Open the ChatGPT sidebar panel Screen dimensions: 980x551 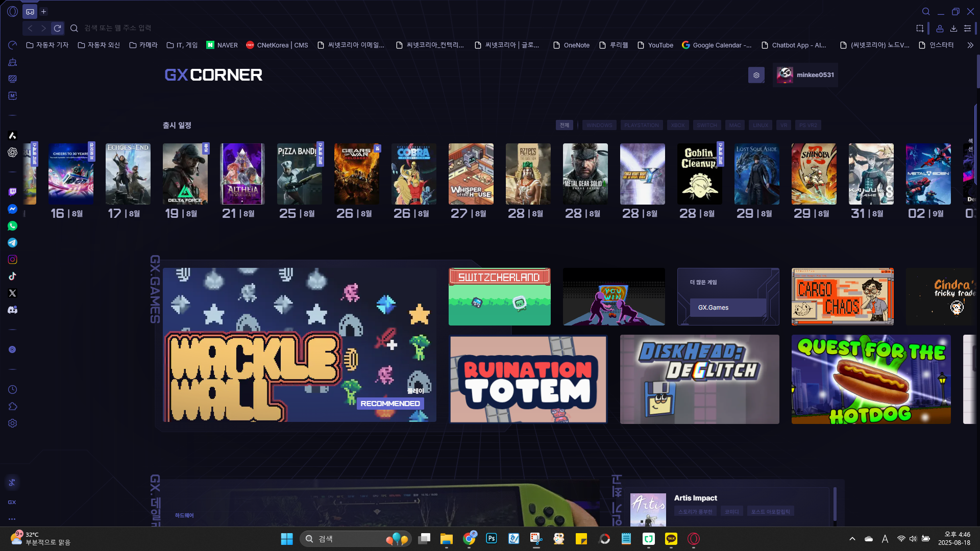pyautogui.click(x=12, y=152)
